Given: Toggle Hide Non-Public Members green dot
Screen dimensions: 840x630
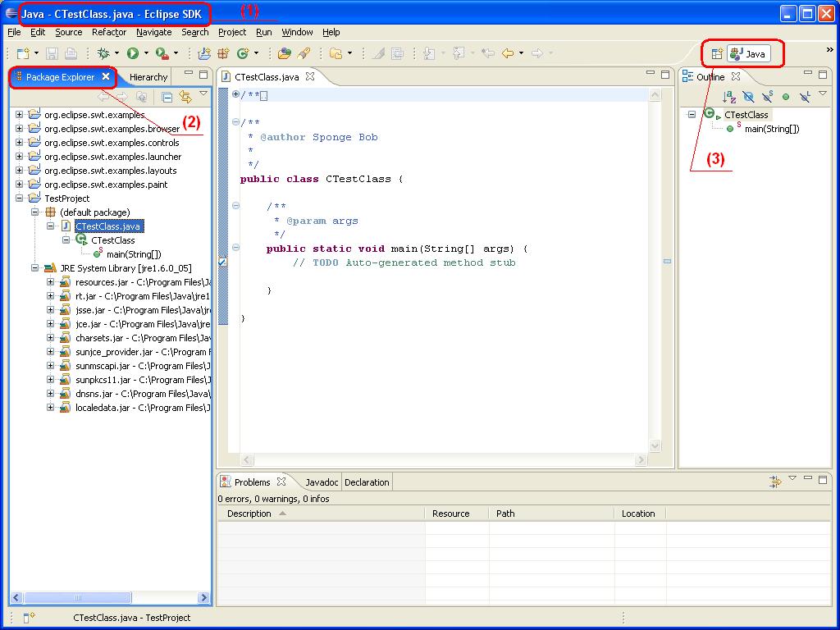Looking at the screenshot, I should pyautogui.click(x=786, y=97).
